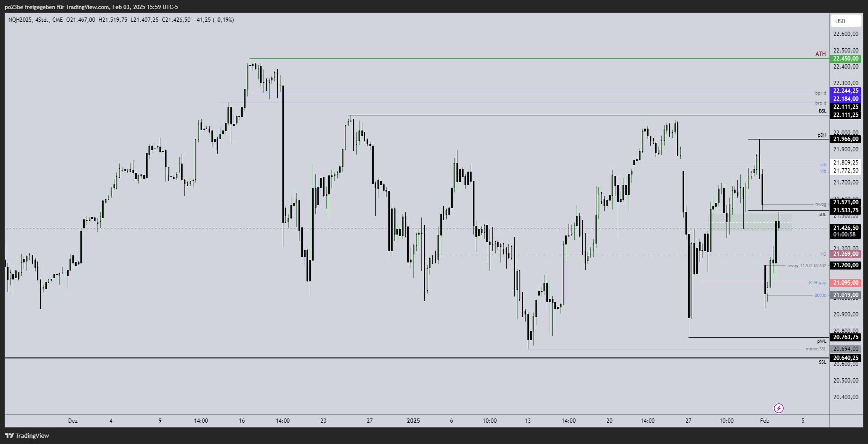Click the TradingView logo
The image size is (868, 444).
pos(27,435)
